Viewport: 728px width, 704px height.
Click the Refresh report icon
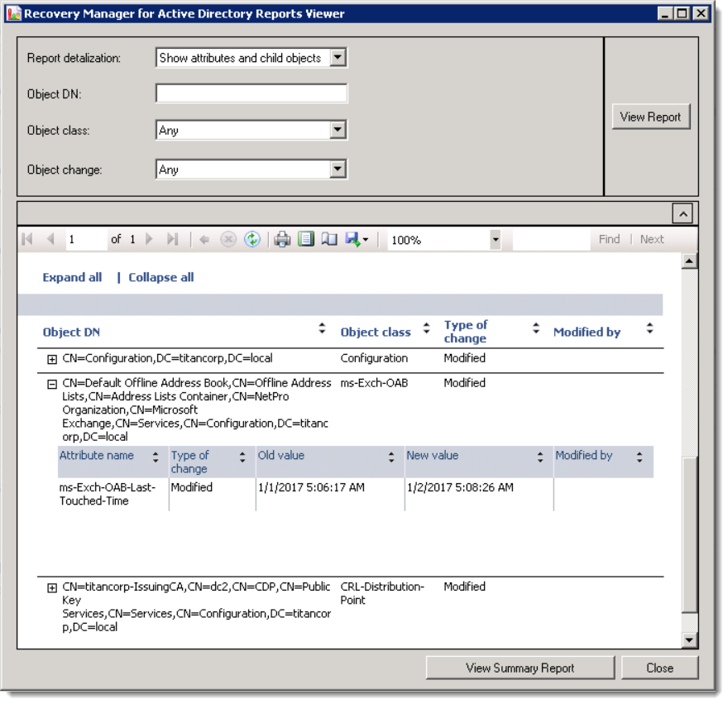click(252, 240)
